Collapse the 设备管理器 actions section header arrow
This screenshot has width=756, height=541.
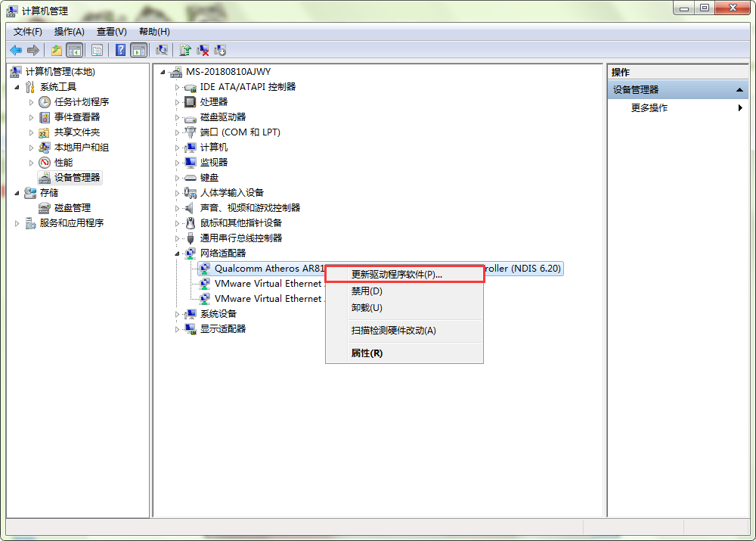pos(740,90)
